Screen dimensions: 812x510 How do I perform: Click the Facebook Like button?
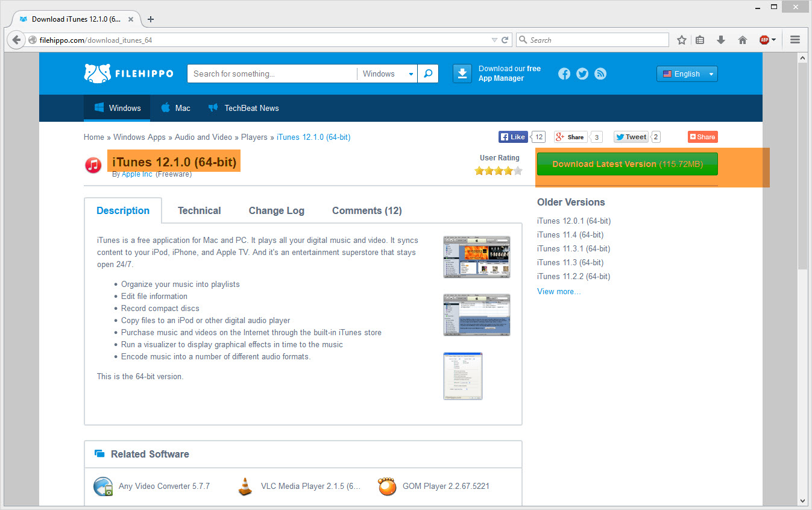coord(513,137)
